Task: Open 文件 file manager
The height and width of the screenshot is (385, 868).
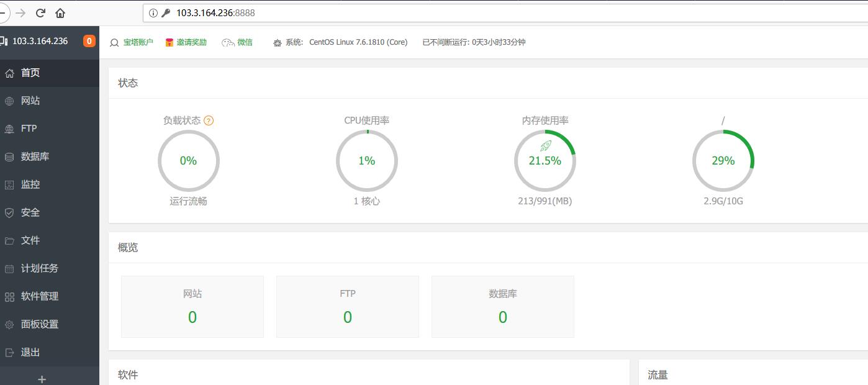Action: (x=30, y=240)
